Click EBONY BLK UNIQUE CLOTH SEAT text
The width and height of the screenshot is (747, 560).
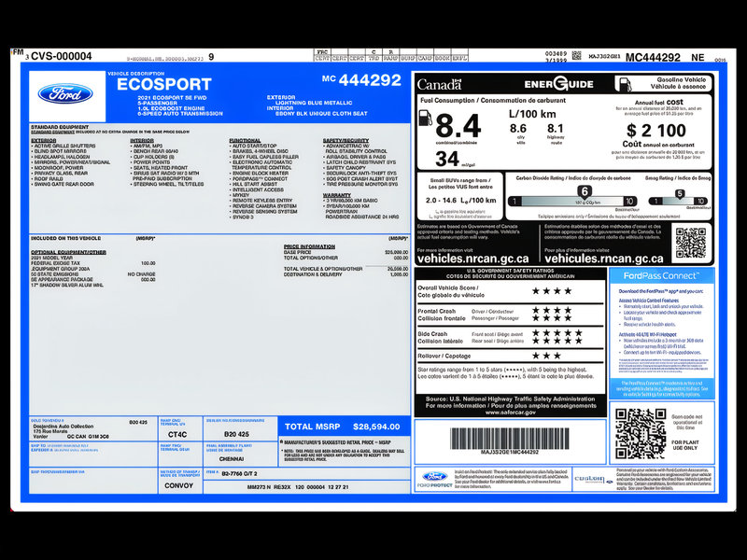coord(321,113)
